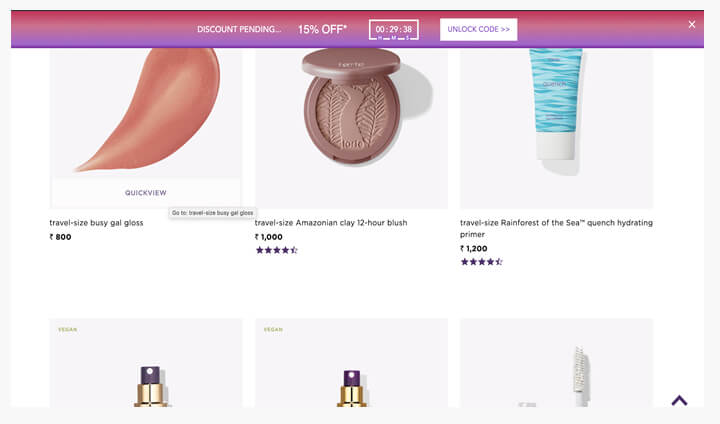Image resolution: width=720 pixels, height=424 pixels.
Task: Click star rating under hydrating primer
Action: 482,262
